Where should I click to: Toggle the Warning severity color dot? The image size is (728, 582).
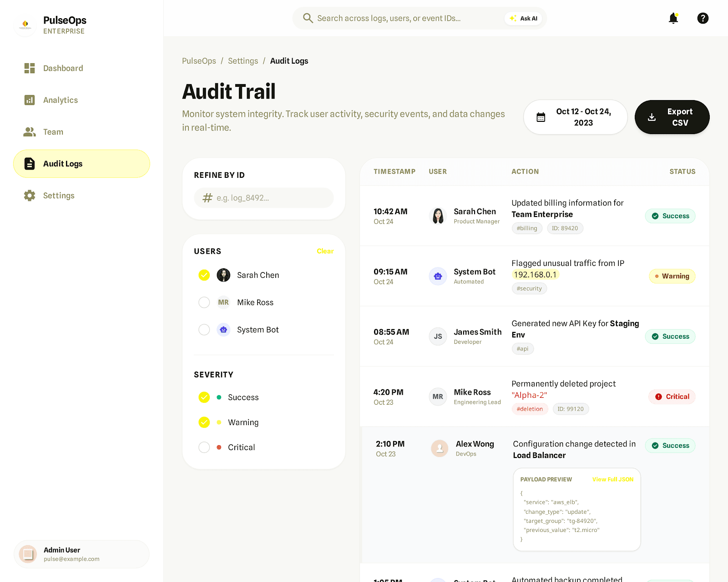[219, 422]
